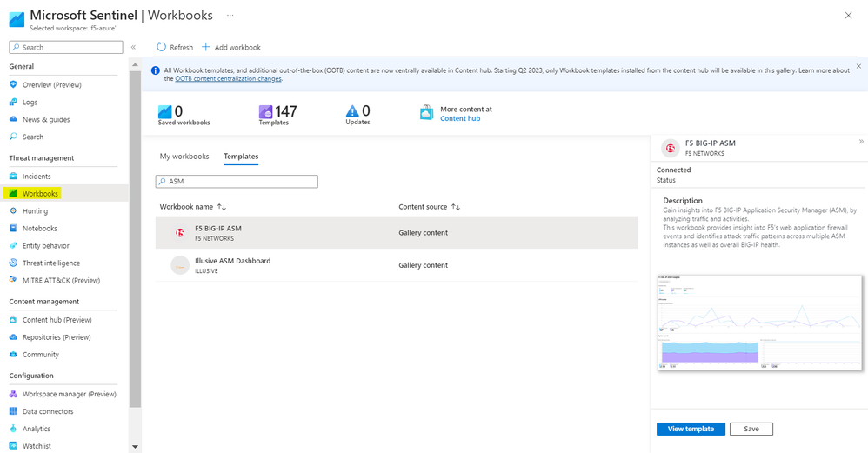The image size is (868, 453).
Task: Open OOTB content centralization changes link
Action: pos(228,79)
